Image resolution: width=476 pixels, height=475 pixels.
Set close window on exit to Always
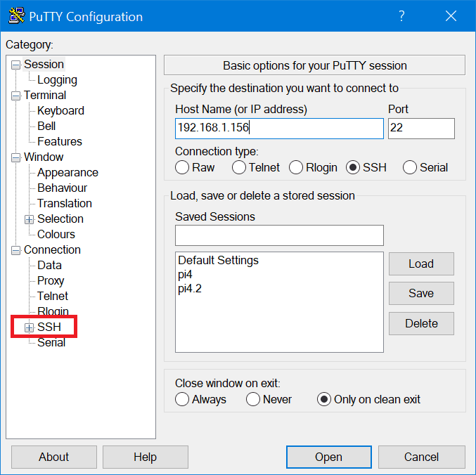tap(182, 399)
